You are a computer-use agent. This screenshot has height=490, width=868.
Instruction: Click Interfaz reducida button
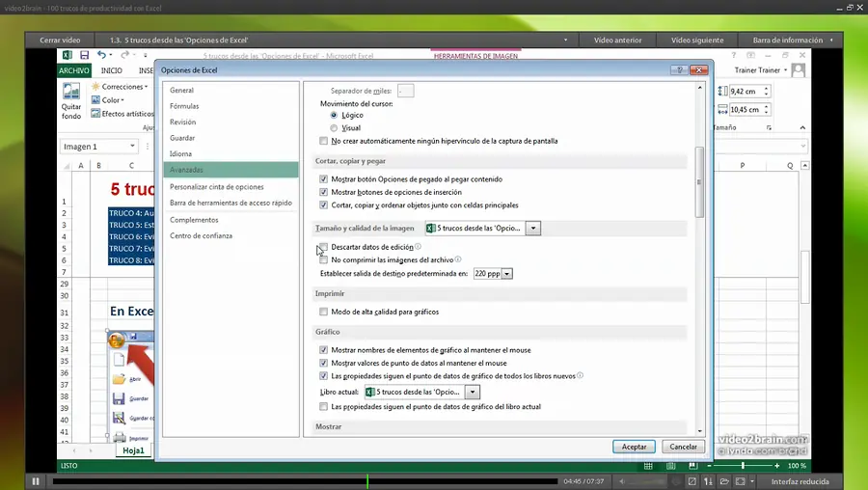[800, 481]
